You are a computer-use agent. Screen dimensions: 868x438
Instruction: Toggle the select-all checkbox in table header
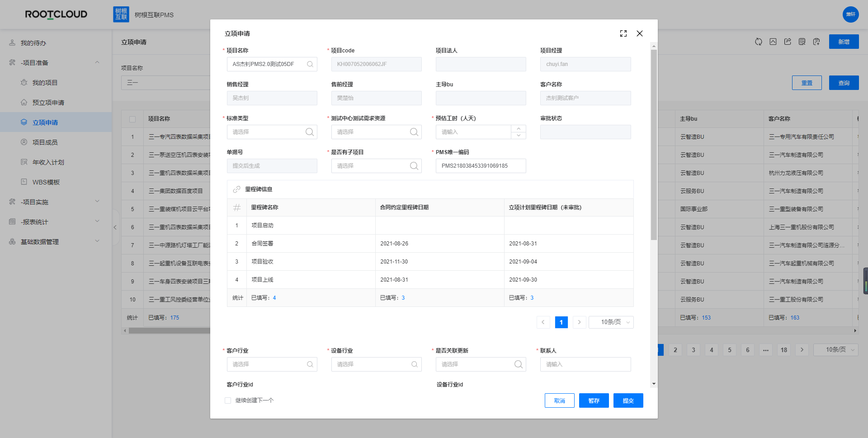tap(132, 119)
